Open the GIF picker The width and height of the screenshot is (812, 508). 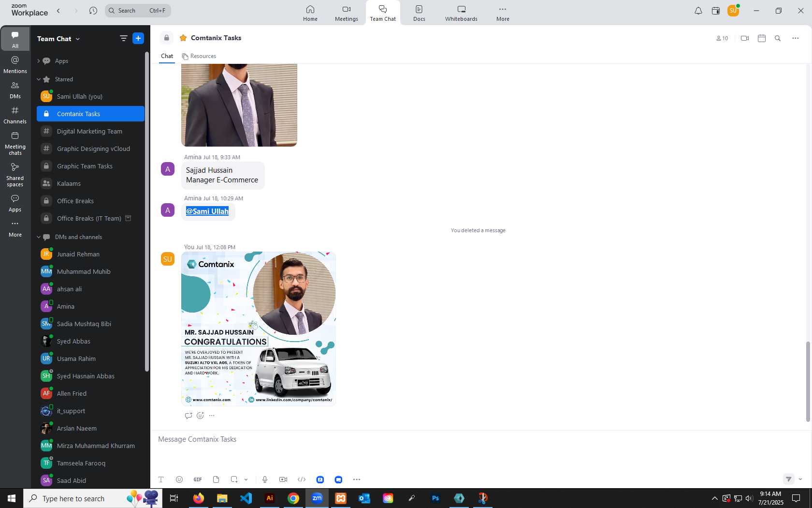(x=198, y=479)
